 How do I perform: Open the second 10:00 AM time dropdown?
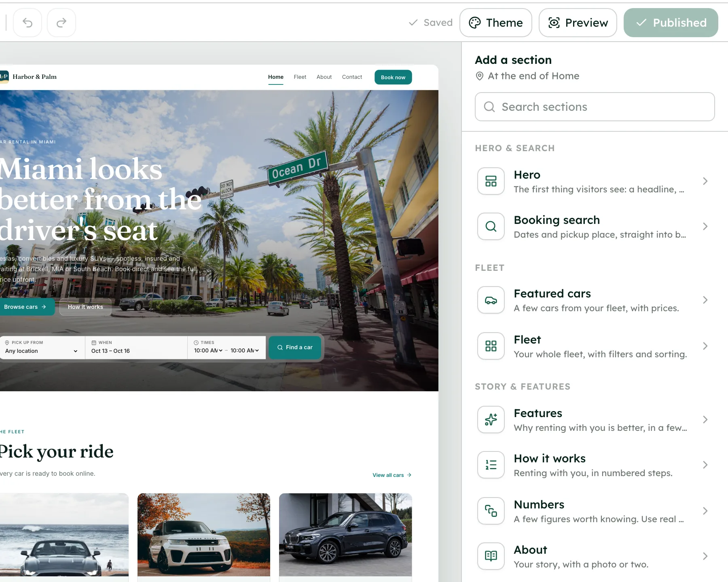[245, 350]
